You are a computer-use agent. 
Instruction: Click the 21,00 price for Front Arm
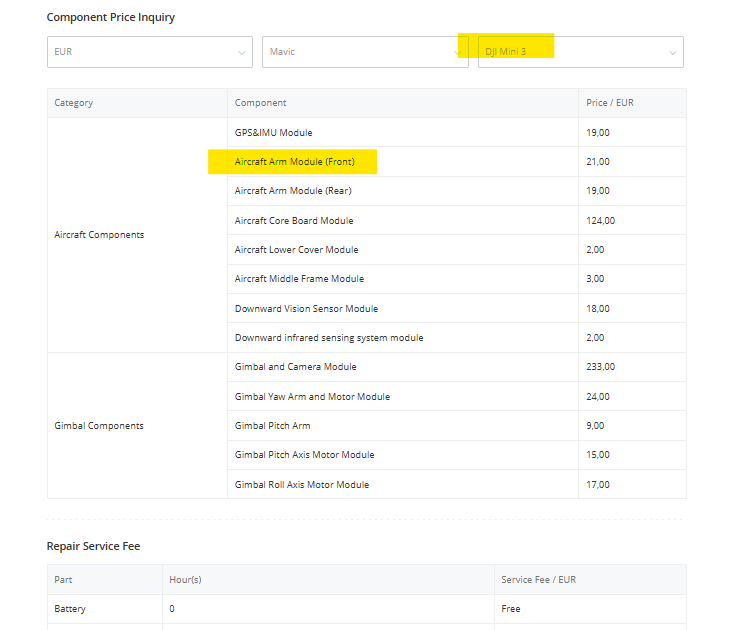[x=598, y=162]
